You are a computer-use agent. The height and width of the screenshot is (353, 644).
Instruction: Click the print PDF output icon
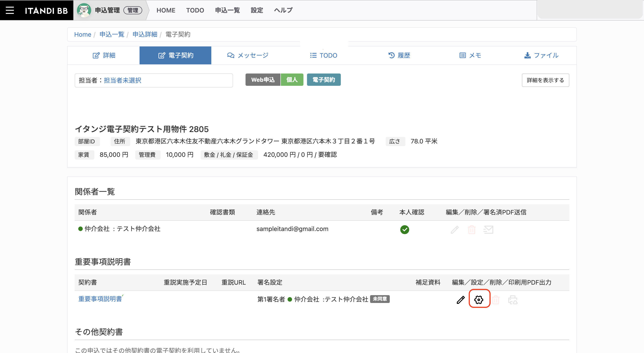tap(513, 300)
